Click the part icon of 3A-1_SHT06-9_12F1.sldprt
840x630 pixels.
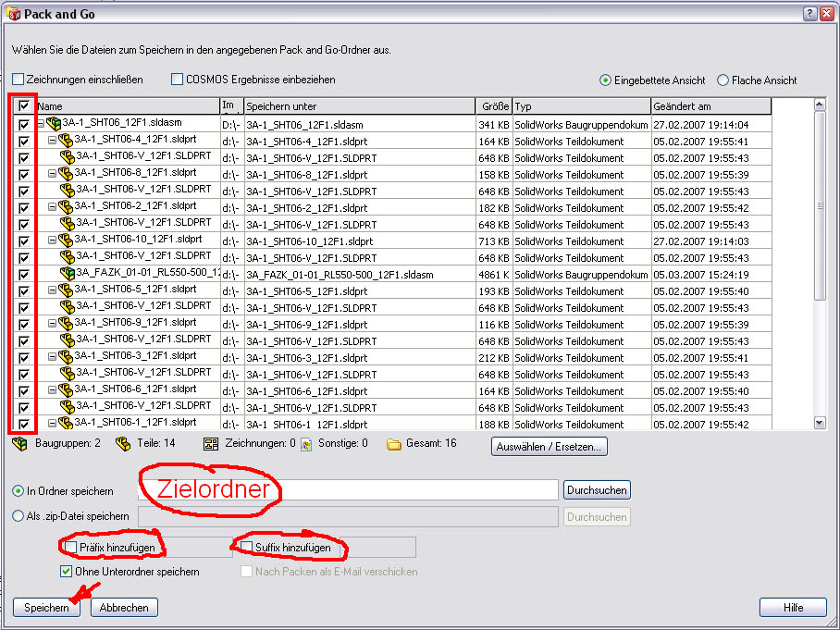tap(66, 323)
